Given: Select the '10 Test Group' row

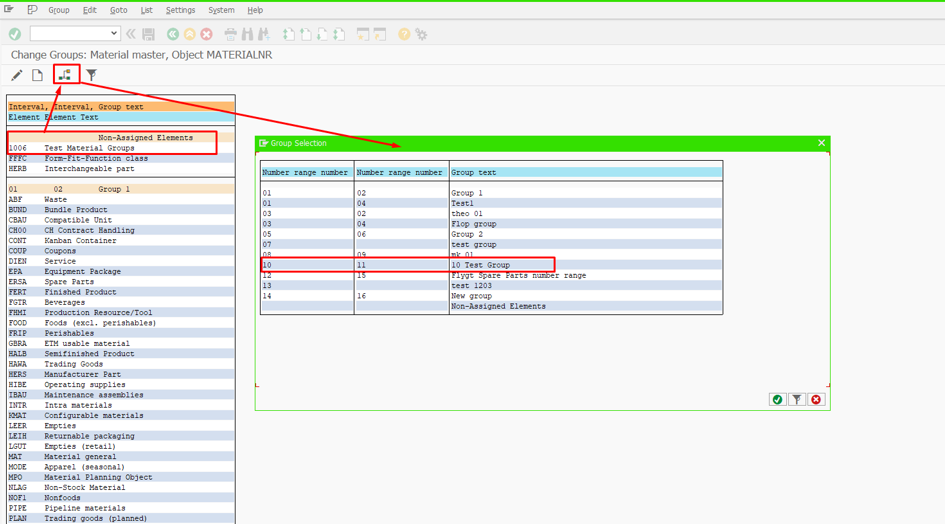Looking at the screenshot, I should point(480,265).
